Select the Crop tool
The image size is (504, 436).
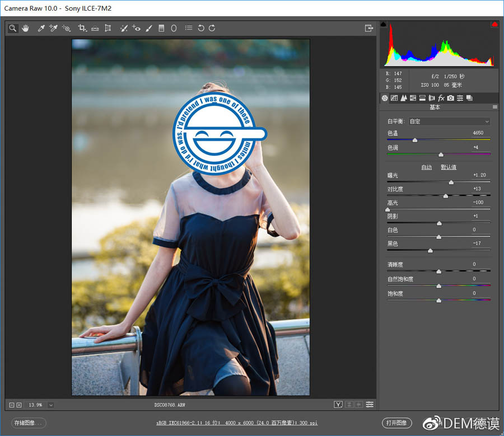coord(82,28)
